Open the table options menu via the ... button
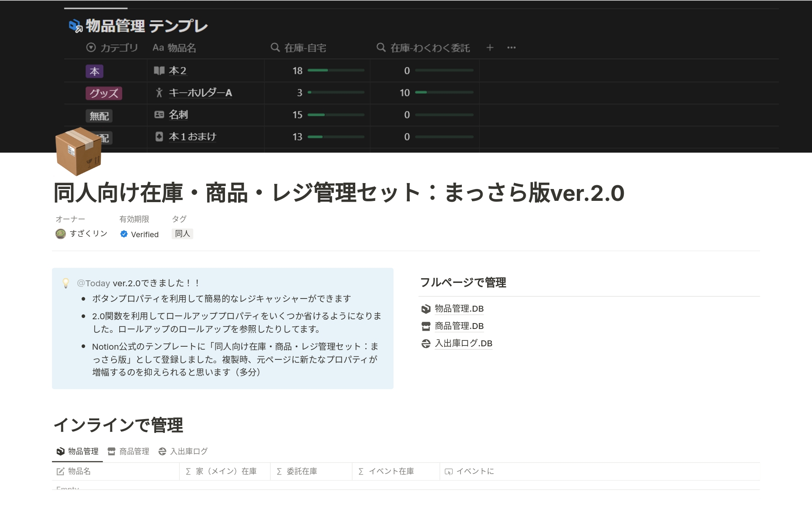 click(x=511, y=47)
